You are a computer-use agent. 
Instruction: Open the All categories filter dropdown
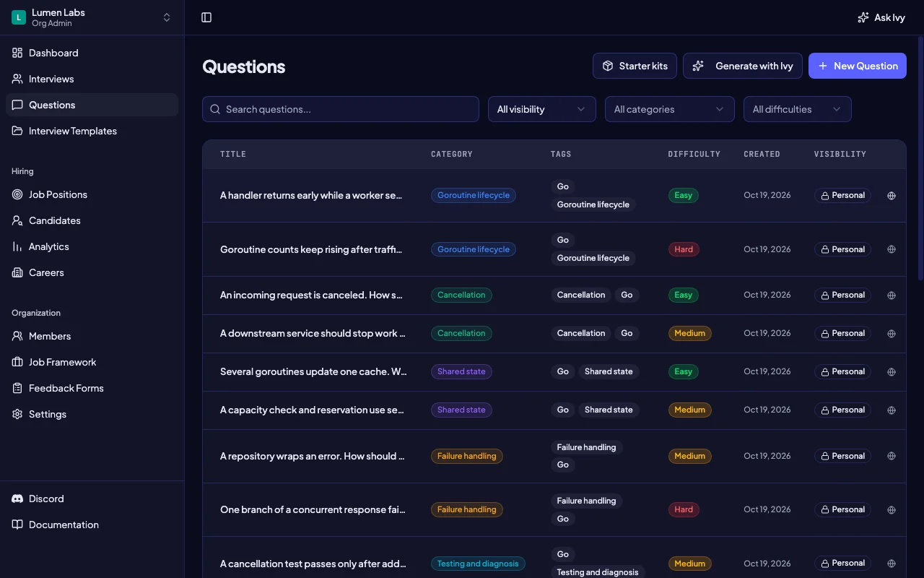click(670, 109)
